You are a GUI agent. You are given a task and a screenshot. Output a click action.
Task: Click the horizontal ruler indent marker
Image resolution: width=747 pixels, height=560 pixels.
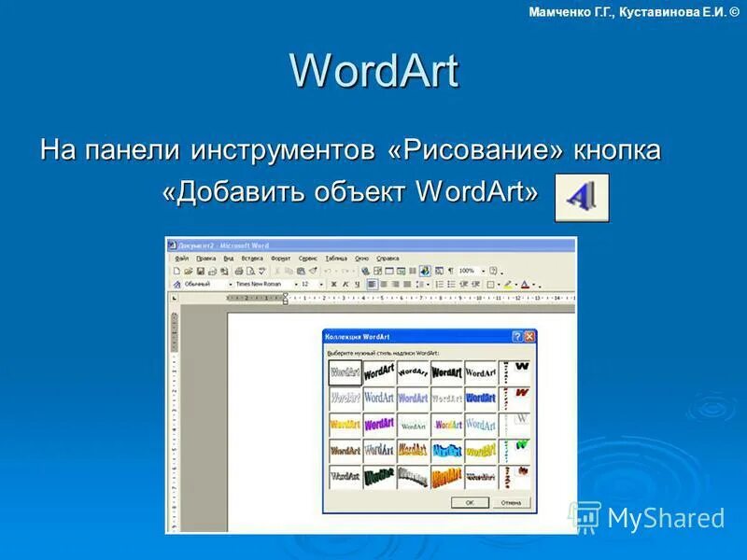coord(286,298)
